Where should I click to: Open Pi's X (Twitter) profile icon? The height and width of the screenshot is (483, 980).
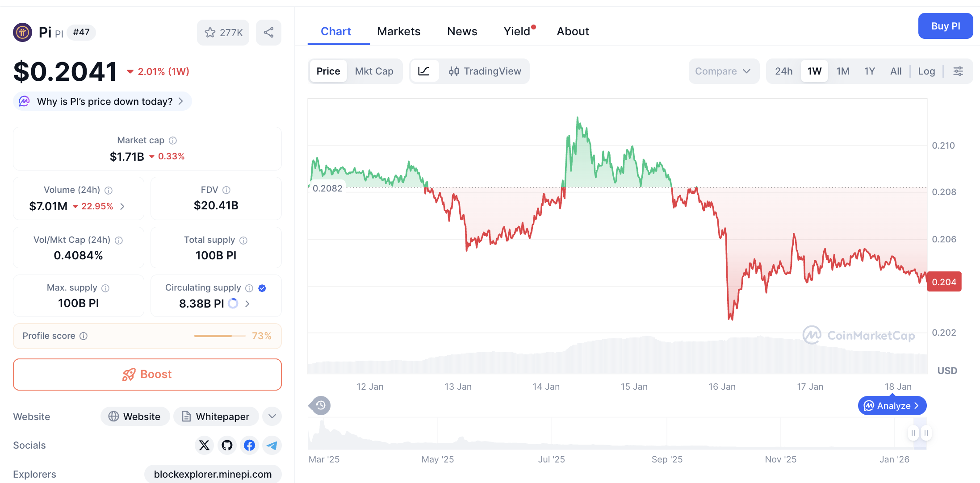coord(204,445)
